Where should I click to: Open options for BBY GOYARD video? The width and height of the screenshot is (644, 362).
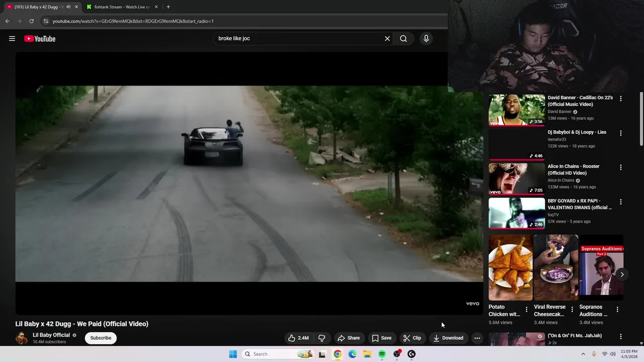point(620,202)
